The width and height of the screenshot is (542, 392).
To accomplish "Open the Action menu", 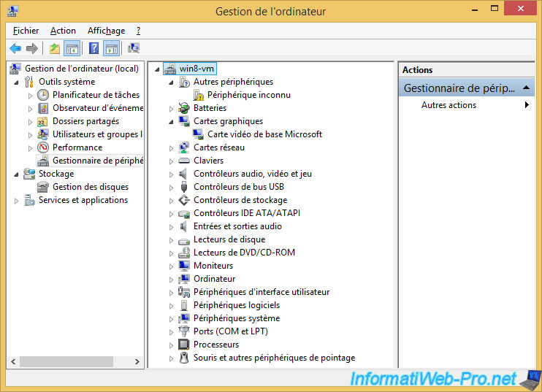I will tap(63, 31).
